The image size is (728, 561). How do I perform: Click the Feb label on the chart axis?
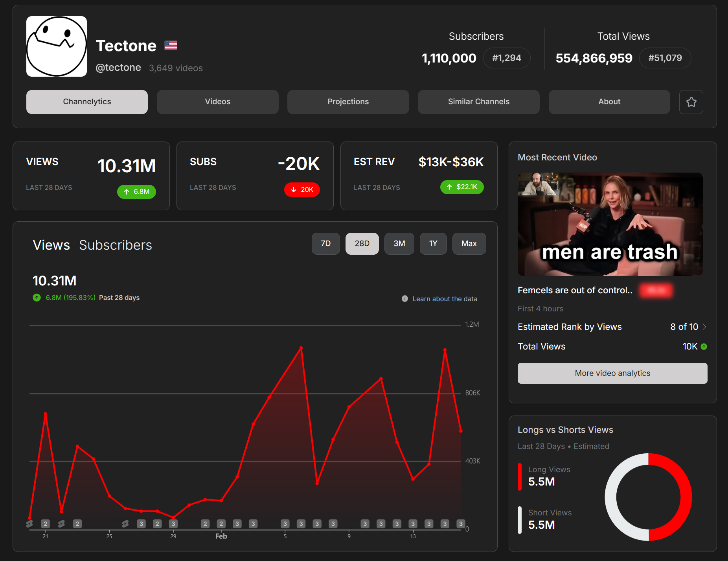[x=221, y=536]
